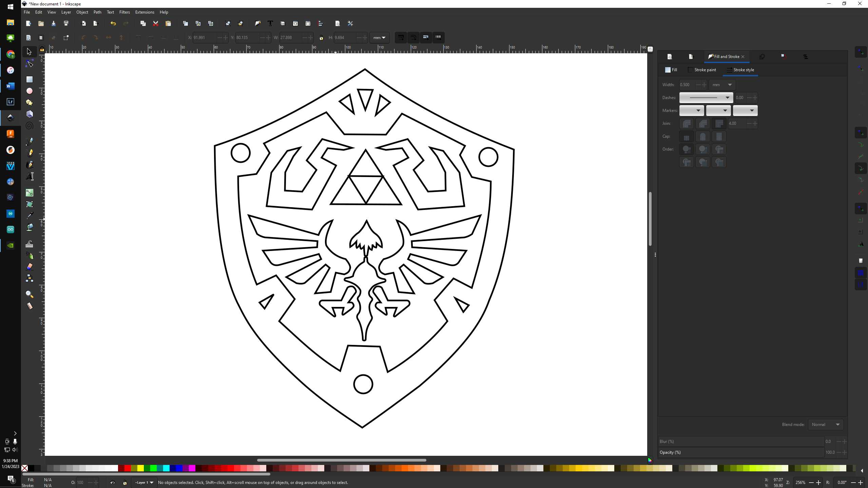The width and height of the screenshot is (868, 488).
Task: Click the Undo arrow icon
Action: [x=113, y=23]
